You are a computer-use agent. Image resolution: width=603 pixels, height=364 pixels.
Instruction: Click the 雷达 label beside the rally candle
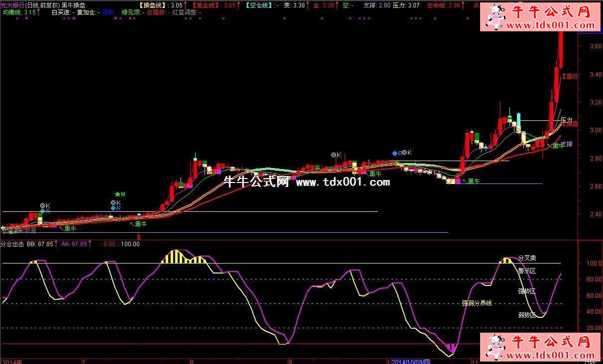(x=570, y=77)
